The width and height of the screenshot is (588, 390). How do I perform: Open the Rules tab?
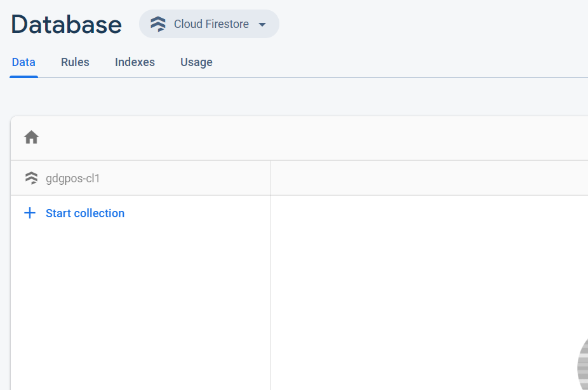tap(75, 62)
